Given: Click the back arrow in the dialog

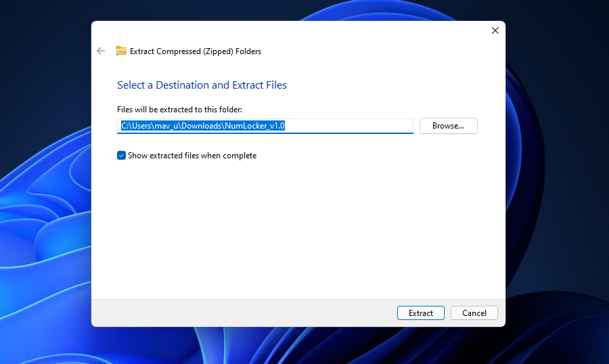Looking at the screenshot, I should pyautogui.click(x=101, y=51).
